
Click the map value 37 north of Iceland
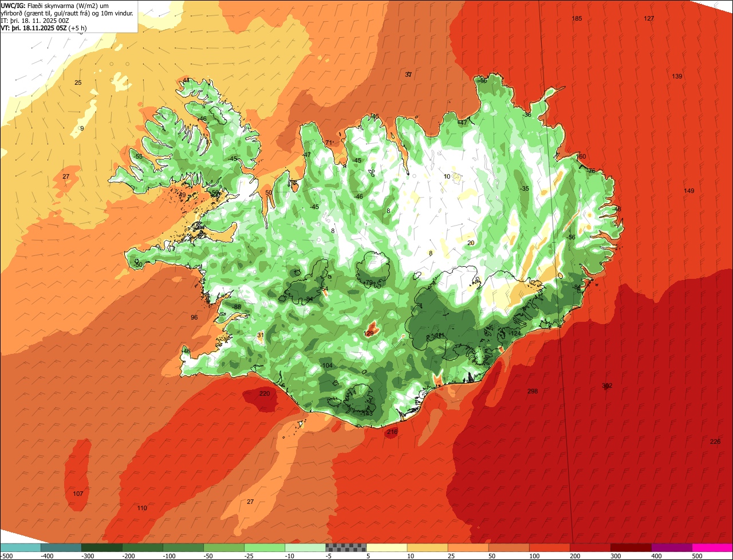click(x=409, y=74)
